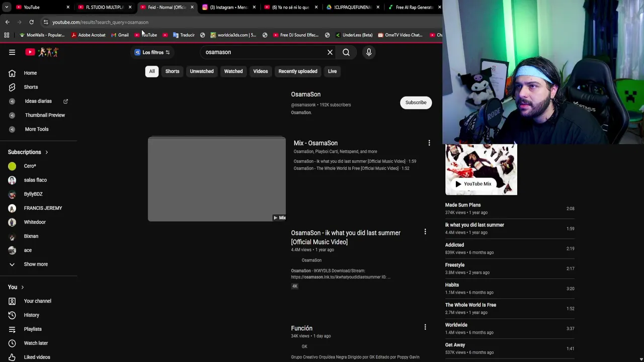Play Freestyle in mix list
This screenshot has width=644, height=362.
tap(510, 268)
